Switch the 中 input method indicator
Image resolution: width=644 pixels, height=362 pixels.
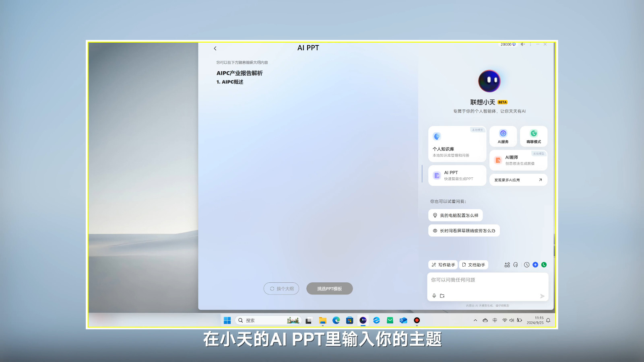pos(495,320)
